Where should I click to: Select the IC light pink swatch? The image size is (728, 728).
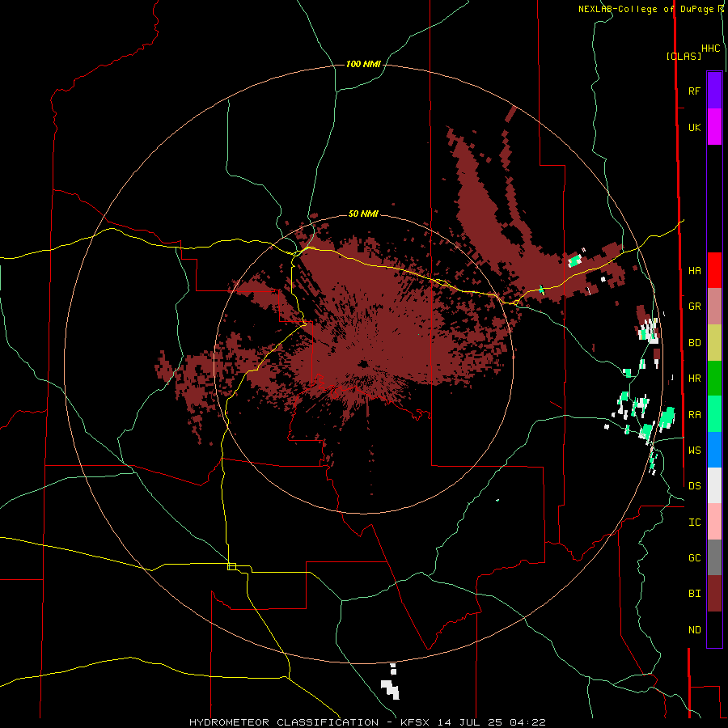714,522
